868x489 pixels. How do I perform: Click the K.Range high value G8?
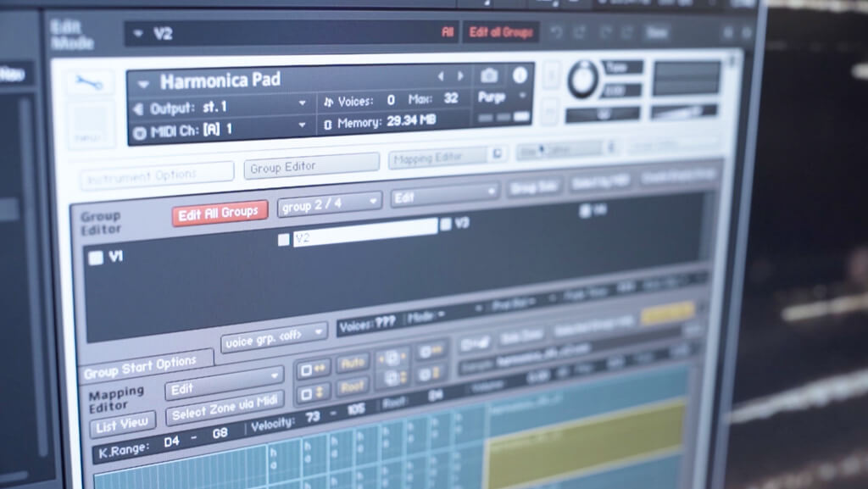pos(220,434)
